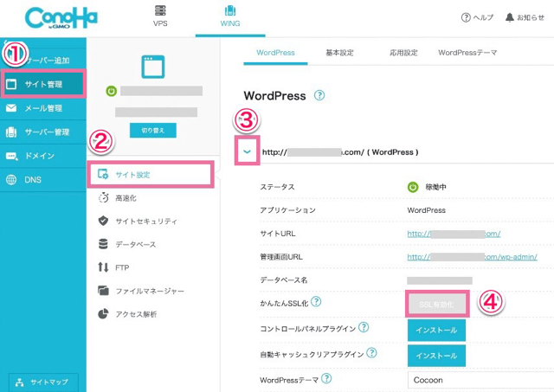
Task: Click the large site window icon
Action: (x=153, y=67)
